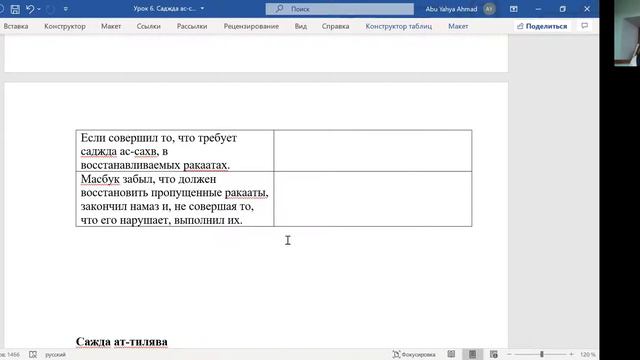
Task: Undo the last action
Action: tap(30, 9)
